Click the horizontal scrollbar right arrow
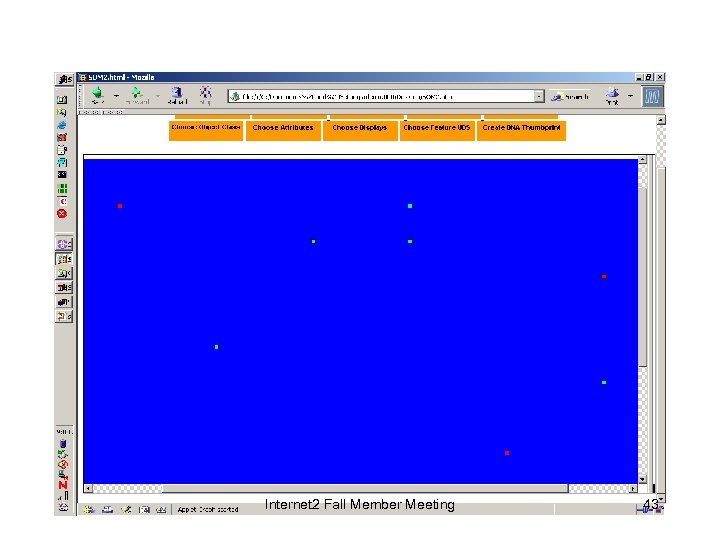 pos(633,489)
